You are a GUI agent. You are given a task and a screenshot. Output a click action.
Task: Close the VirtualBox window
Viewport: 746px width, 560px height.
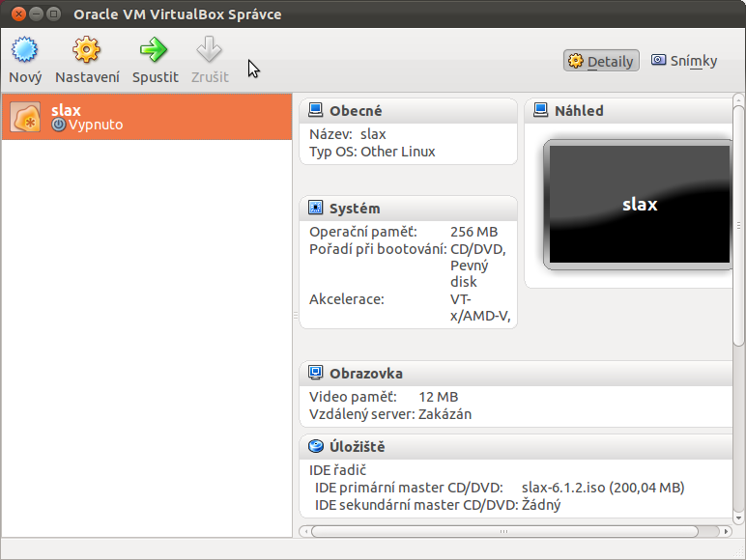[x=18, y=14]
